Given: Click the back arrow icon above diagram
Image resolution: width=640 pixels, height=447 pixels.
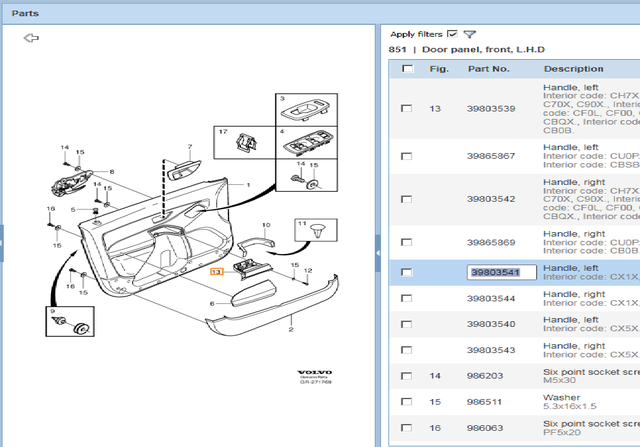Looking at the screenshot, I should click(31, 38).
